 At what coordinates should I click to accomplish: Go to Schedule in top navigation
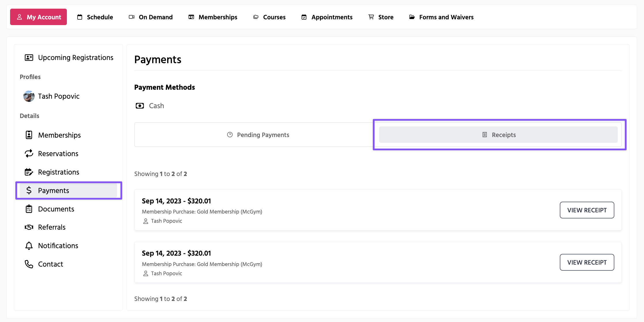tap(95, 17)
